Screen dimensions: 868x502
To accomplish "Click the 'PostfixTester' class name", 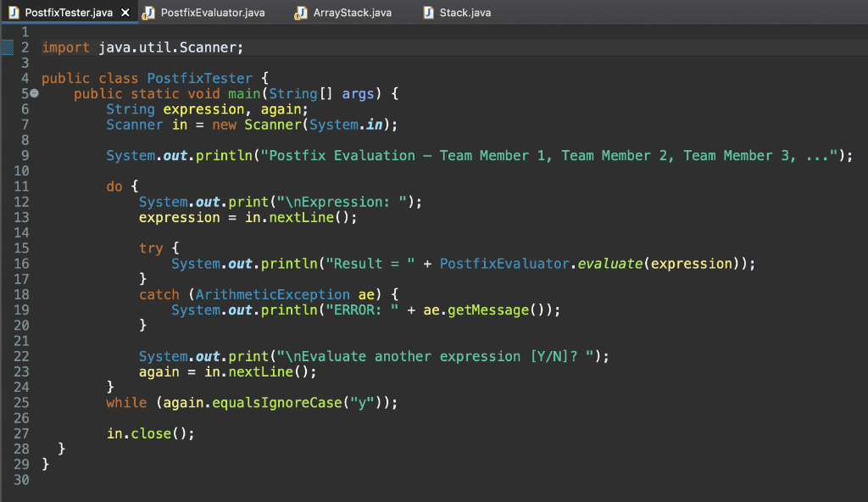I will coord(199,79).
